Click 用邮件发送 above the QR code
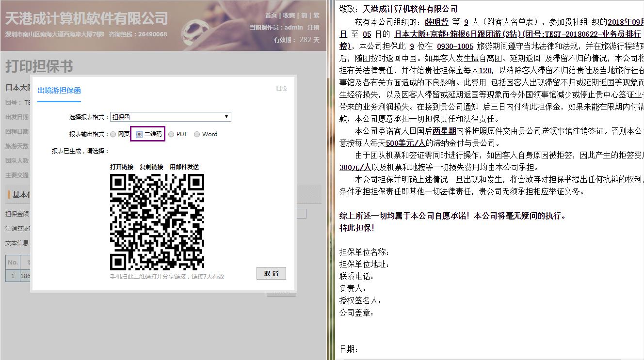 184,167
